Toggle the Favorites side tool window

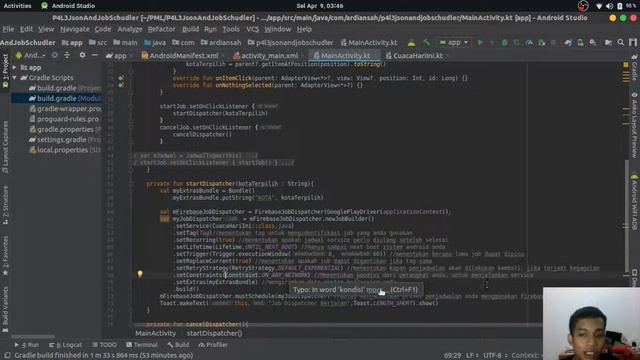(x=5, y=256)
